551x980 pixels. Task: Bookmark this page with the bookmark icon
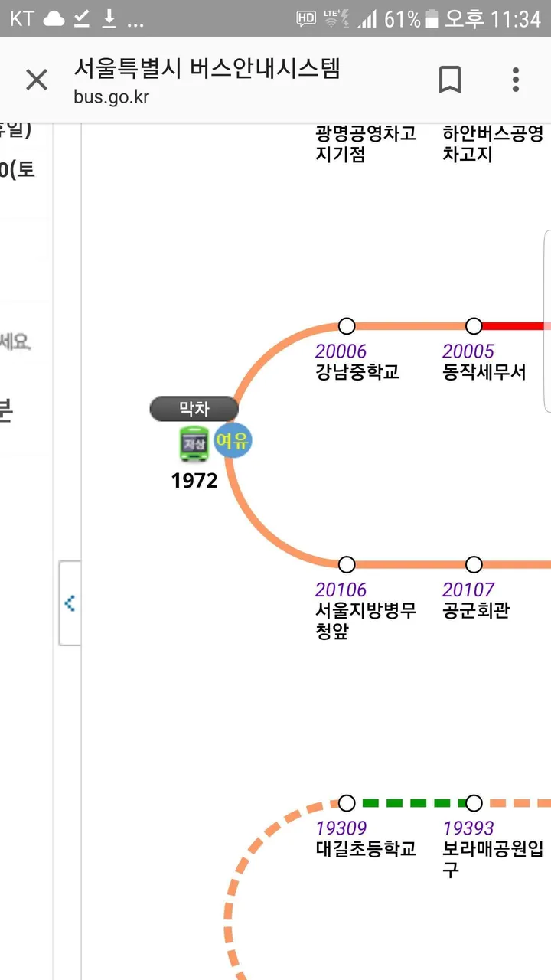click(x=450, y=80)
